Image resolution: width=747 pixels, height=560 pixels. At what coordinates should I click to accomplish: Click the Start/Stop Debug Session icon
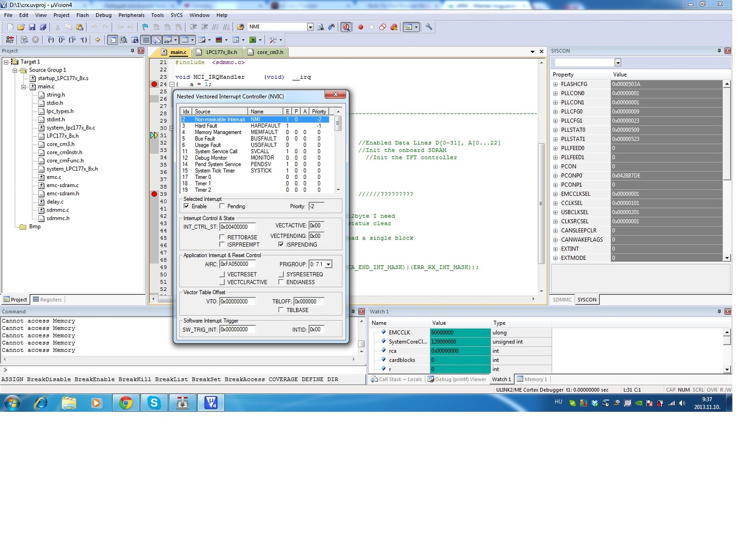pyautogui.click(x=346, y=27)
